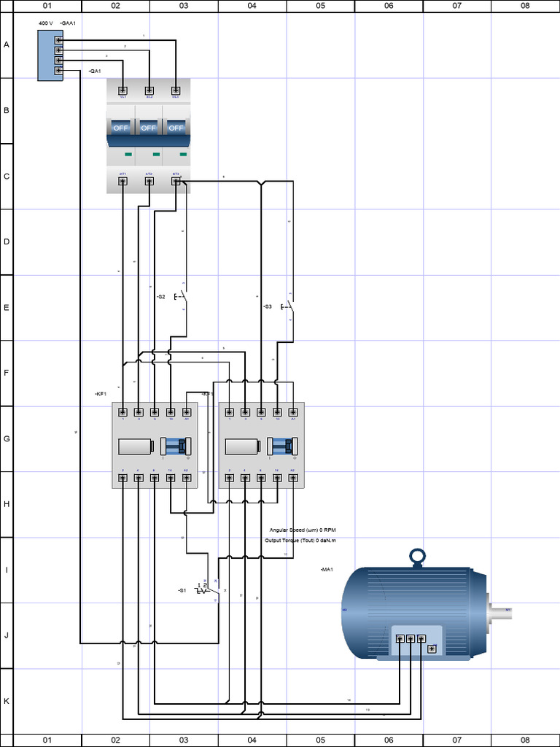
Task: Click the motor output shaft
Action: [501, 612]
